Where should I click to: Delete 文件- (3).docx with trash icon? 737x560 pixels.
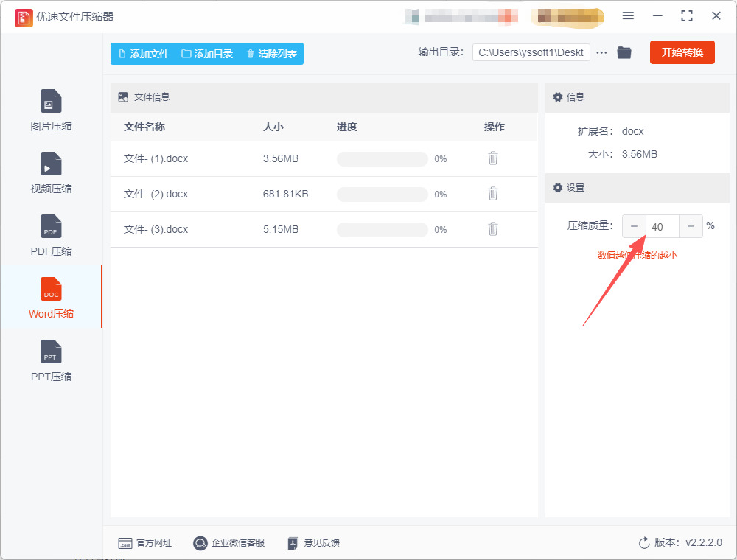click(x=492, y=229)
